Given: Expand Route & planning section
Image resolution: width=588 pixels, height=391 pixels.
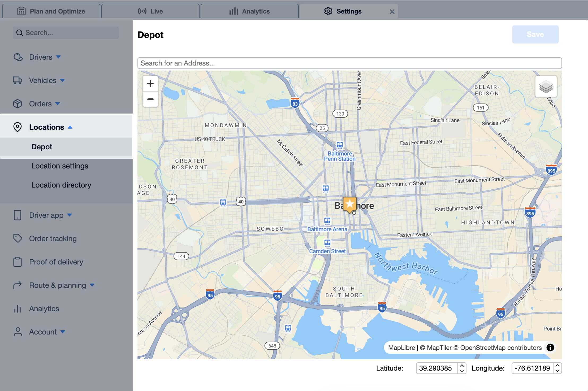Looking at the screenshot, I should (x=92, y=285).
